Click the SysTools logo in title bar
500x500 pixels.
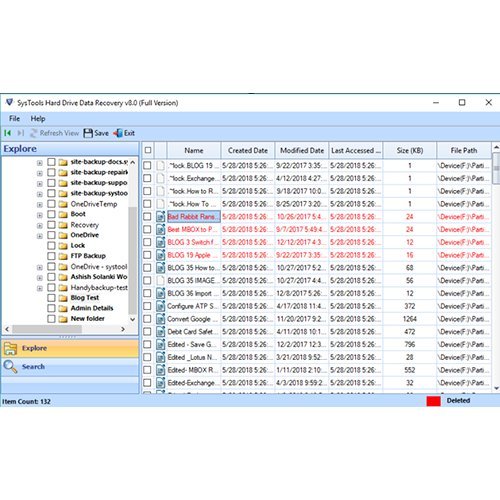pyautogui.click(x=9, y=102)
